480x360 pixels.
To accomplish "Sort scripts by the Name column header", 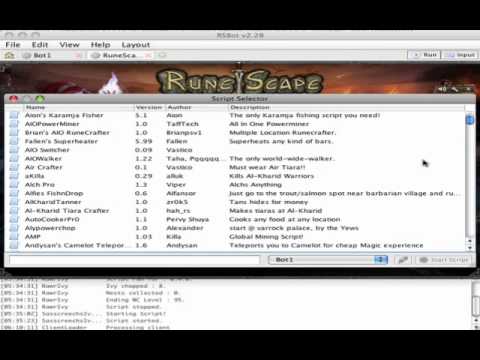I will point(79,107).
